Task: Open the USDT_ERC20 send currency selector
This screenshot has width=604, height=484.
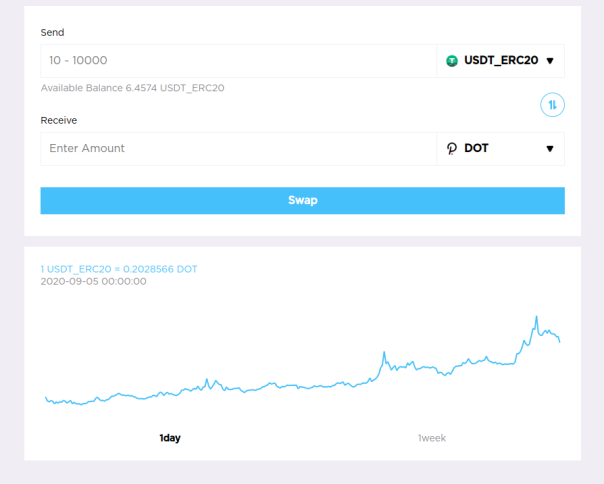Action: coord(500,61)
